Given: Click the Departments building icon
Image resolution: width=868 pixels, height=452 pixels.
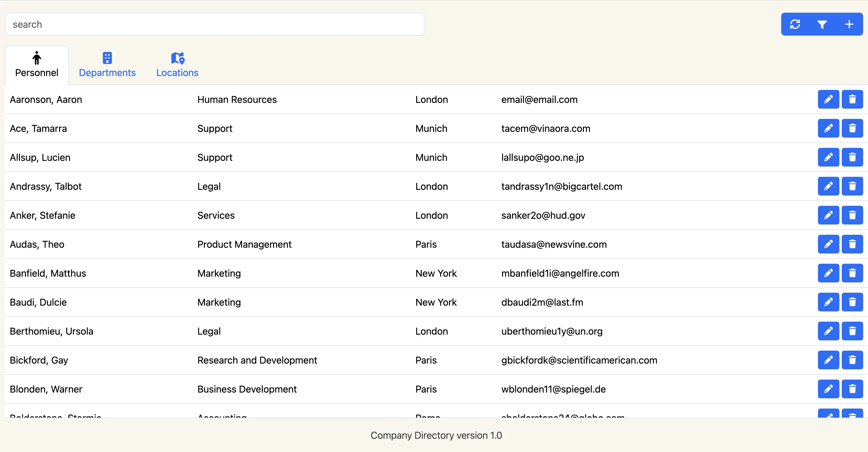Looking at the screenshot, I should pyautogui.click(x=107, y=58).
